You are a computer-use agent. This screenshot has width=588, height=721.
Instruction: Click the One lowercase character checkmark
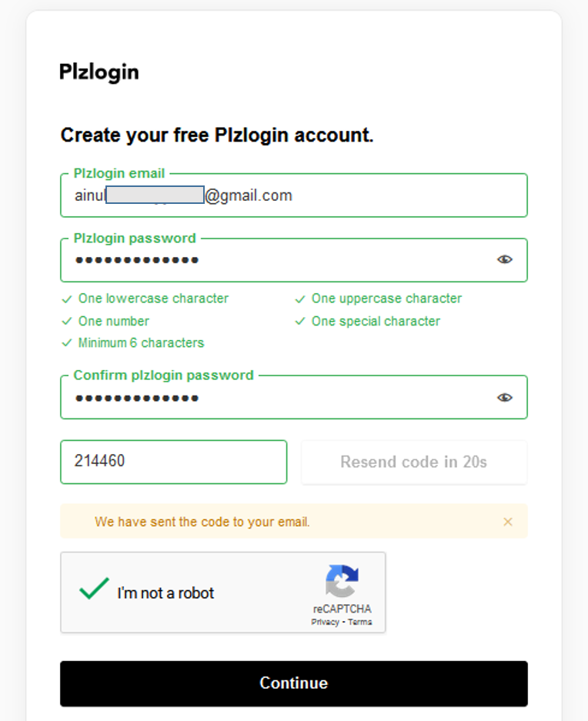coord(67,299)
